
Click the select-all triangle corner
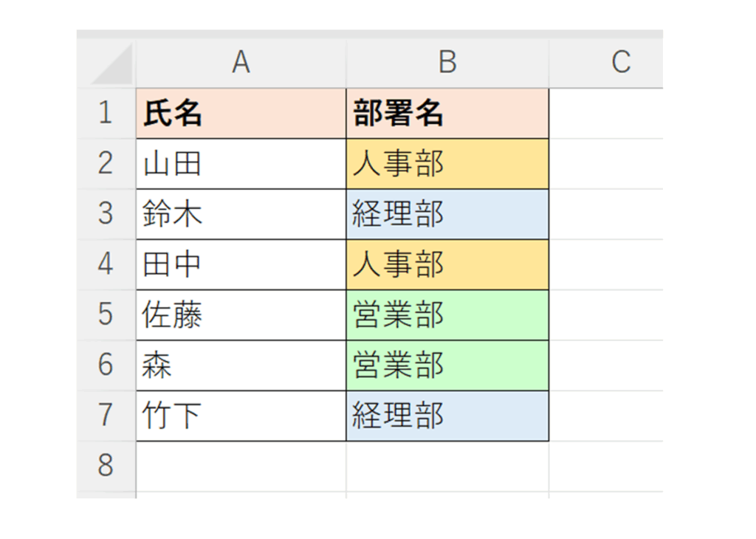(x=111, y=64)
